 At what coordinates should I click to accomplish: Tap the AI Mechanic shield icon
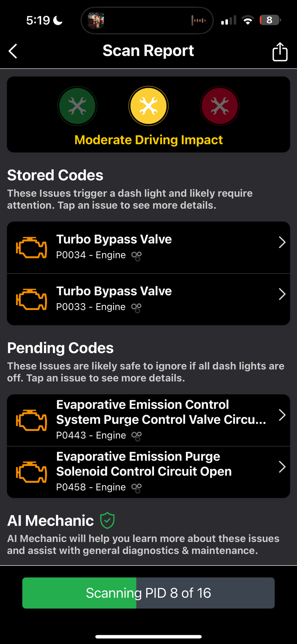[x=108, y=520]
